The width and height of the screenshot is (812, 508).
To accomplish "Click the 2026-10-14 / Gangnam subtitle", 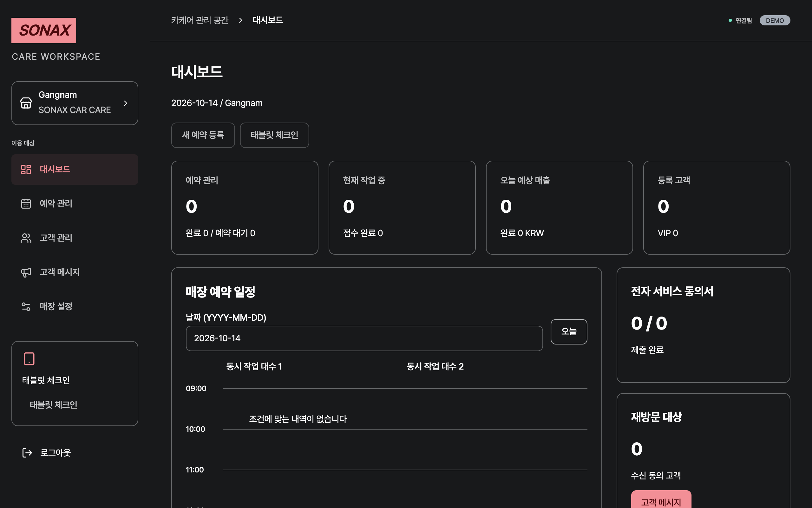I will [217, 103].
